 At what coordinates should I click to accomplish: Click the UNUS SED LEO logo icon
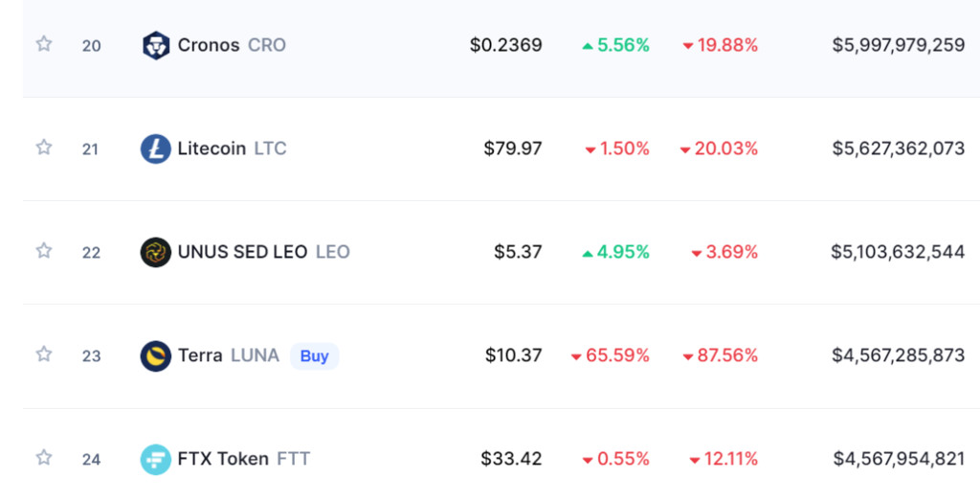[155, 252]
